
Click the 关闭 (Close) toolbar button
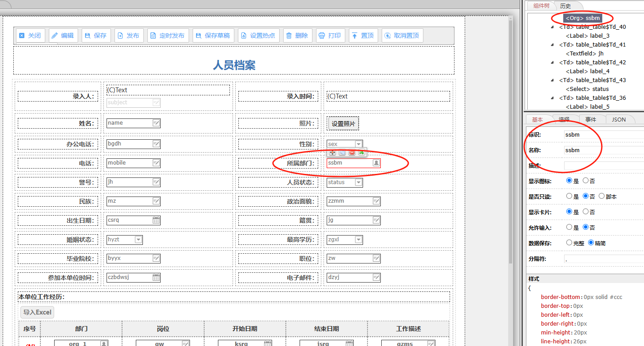tap(30, 35)
